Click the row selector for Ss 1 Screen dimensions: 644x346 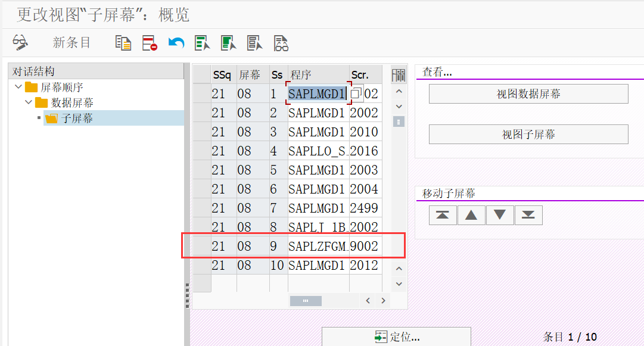click(202, 93)
